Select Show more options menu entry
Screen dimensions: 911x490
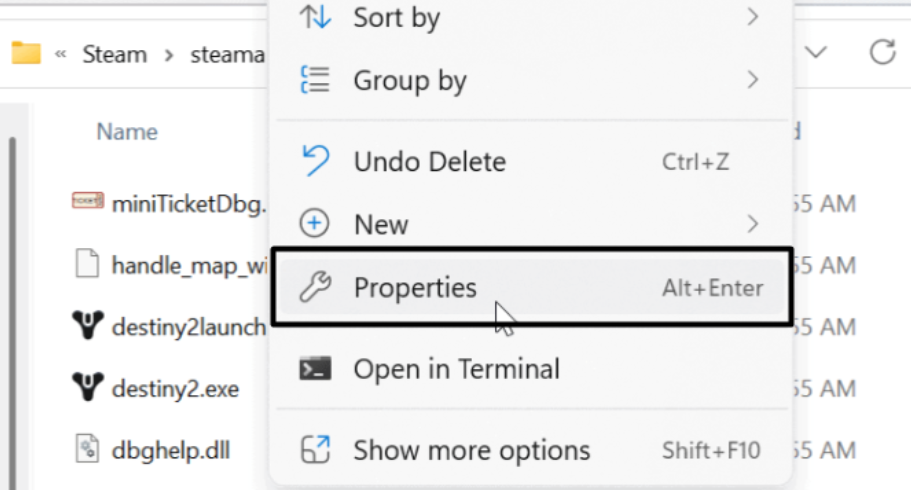471,450
